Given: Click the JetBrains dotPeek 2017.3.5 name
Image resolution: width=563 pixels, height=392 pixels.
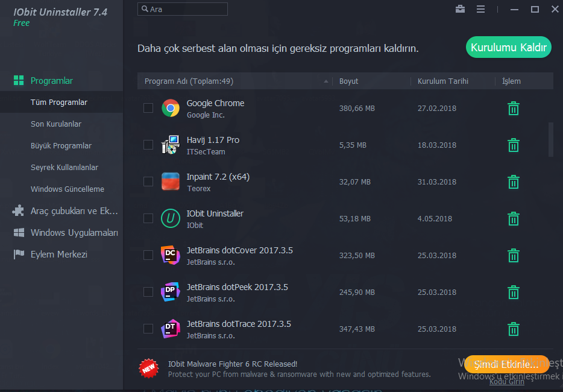Looking at the screenshot, I should click(237, 287).
